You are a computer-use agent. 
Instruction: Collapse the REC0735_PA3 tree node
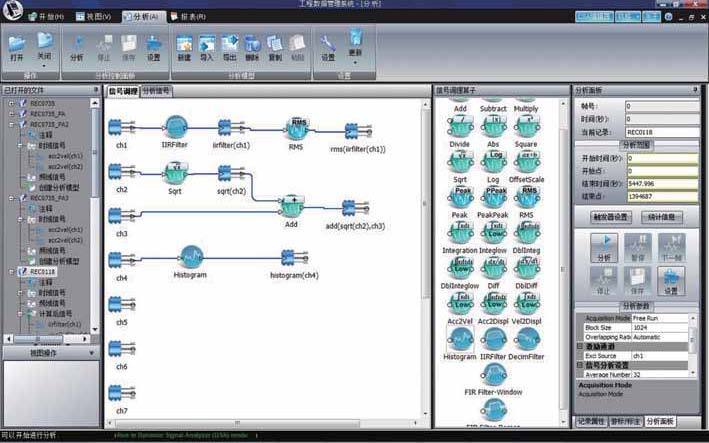coord(11,198)
